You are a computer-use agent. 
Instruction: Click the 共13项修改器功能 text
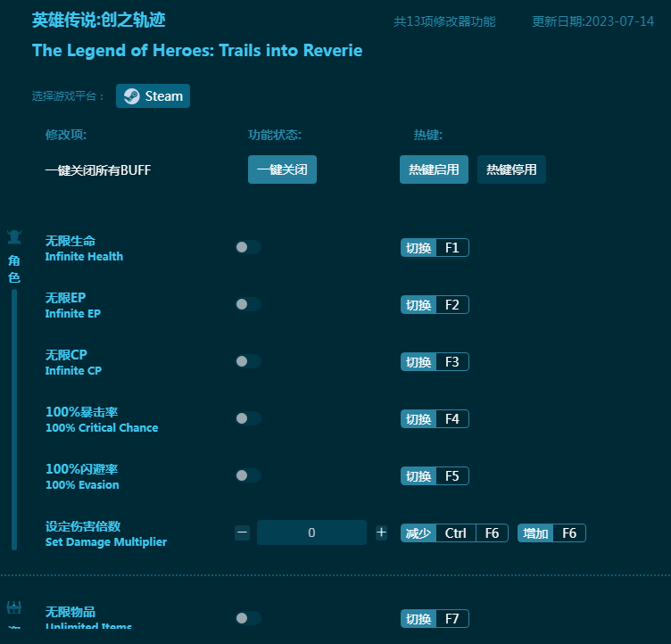444,21
